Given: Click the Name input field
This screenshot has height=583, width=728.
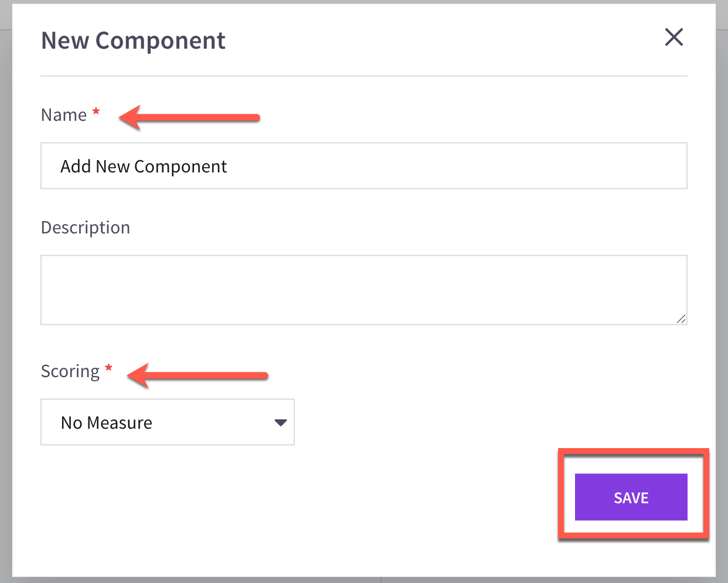Looking at the screenshot, I should (363, 165).
